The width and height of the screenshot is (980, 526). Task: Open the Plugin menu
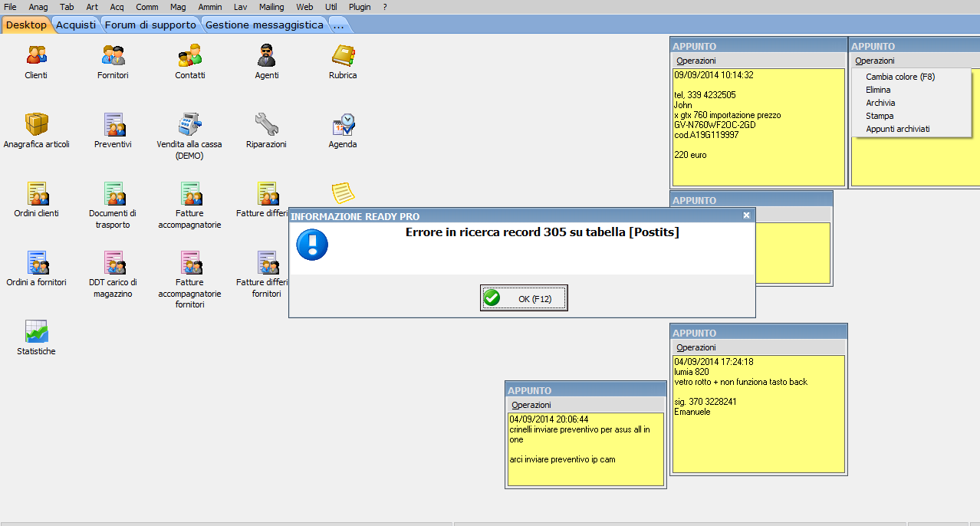point(360,7)
